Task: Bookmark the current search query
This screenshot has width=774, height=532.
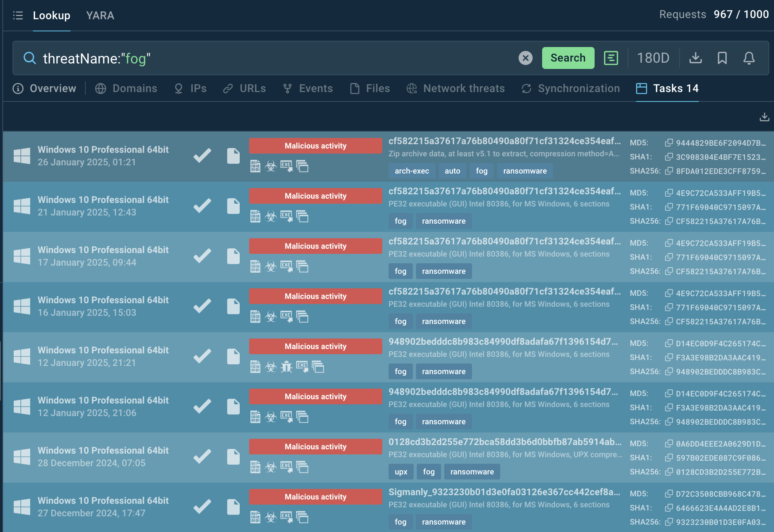Action: point(722,58)
